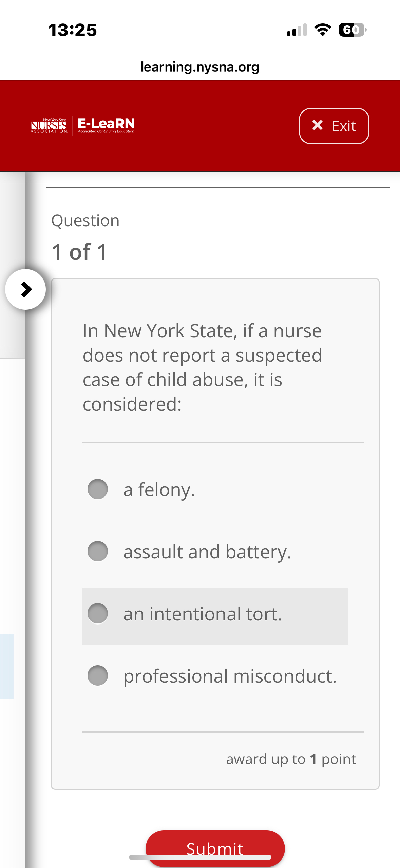Tap the 13:25 clock in status bar
The width and height of the screenshot is (400, 868).
[x=73, y=30]
